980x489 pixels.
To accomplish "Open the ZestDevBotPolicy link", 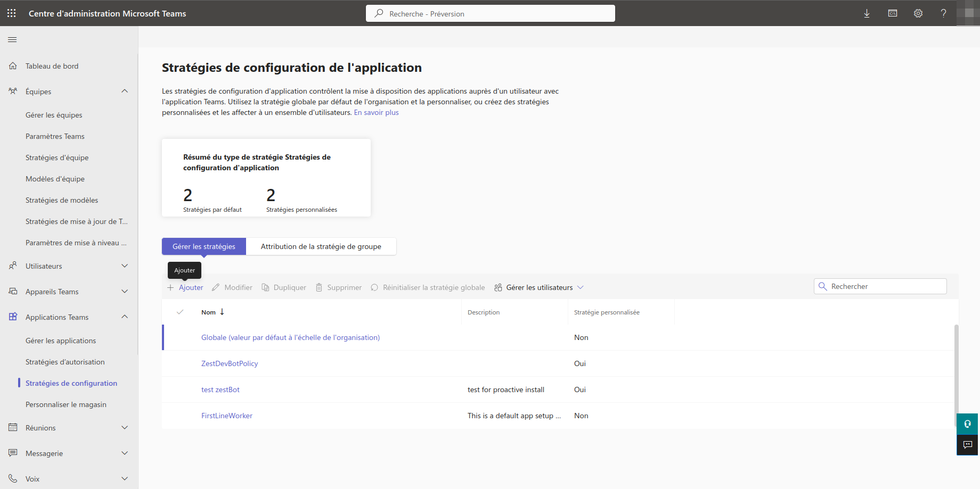I will click(230, 363).
